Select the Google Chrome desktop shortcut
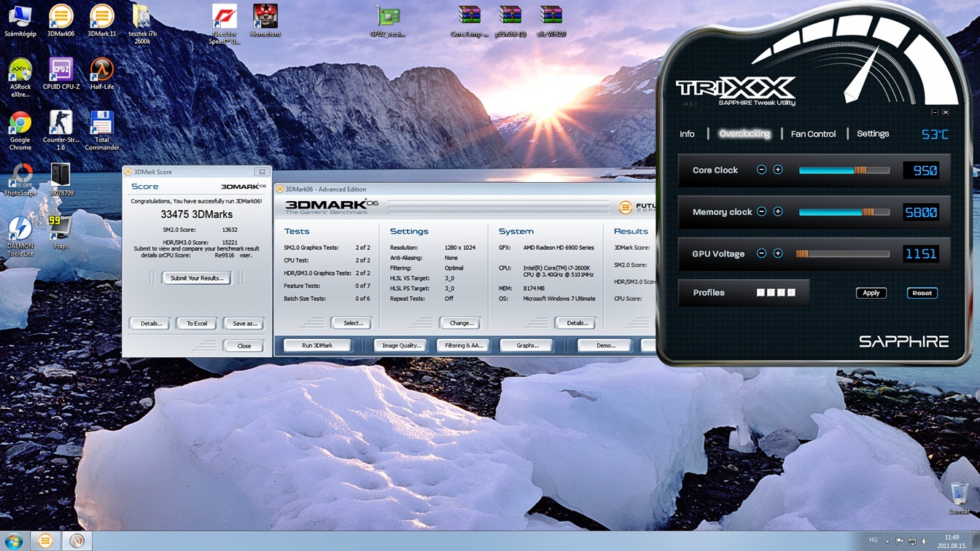Viewport: 980px width, 551px height. click(x=20, y=130)
